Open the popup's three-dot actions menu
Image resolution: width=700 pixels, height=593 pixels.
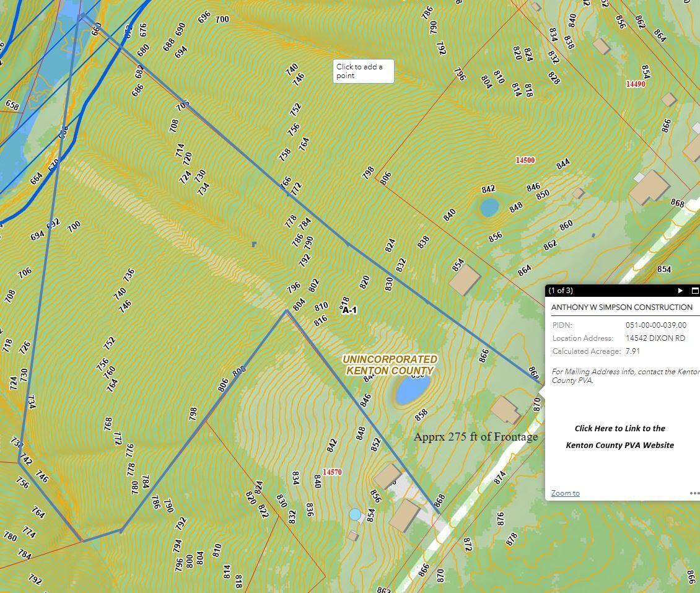[x=694, y=493]
